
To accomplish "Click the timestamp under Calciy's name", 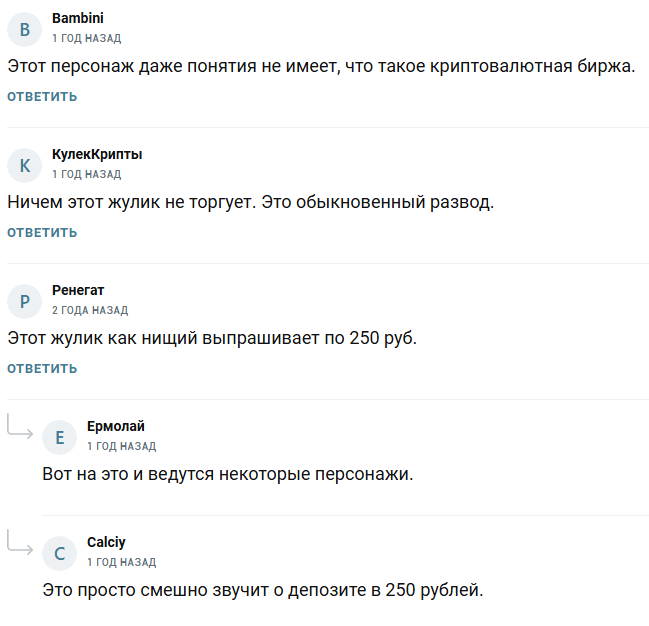I will pyautogui.click(x=121, y=562).
